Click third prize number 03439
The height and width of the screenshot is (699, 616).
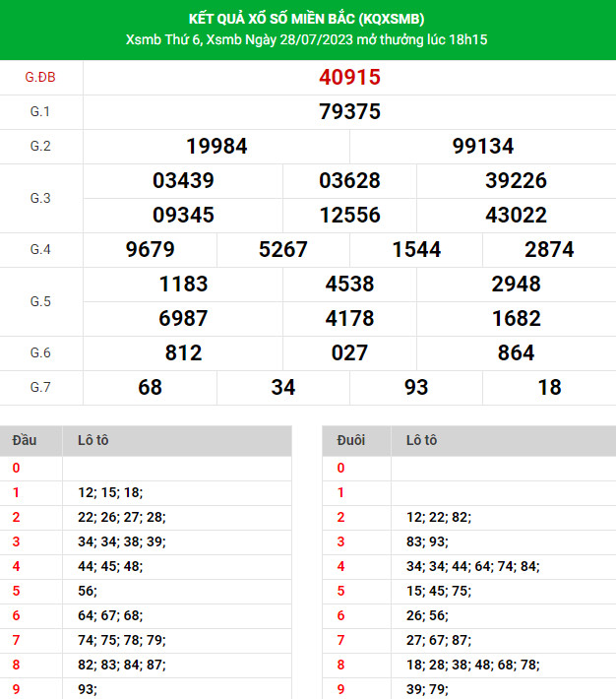coord(183,180)
